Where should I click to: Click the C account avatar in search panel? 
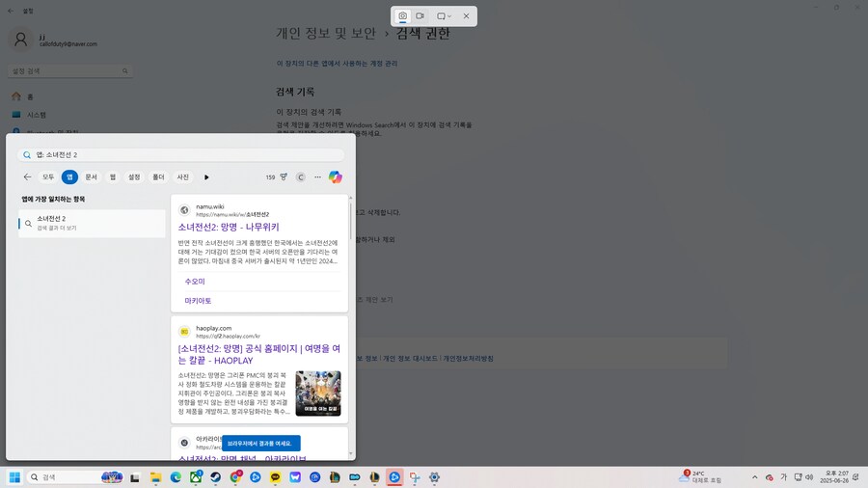(301, 177)
